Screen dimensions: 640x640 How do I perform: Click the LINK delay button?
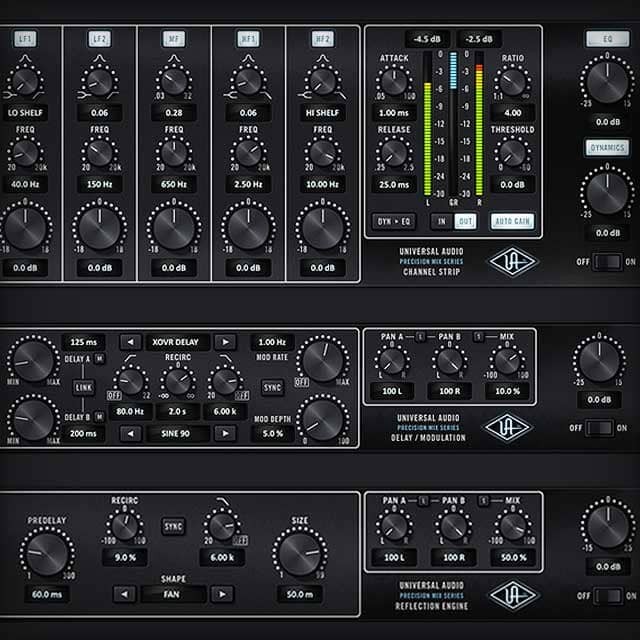point(84,388)
